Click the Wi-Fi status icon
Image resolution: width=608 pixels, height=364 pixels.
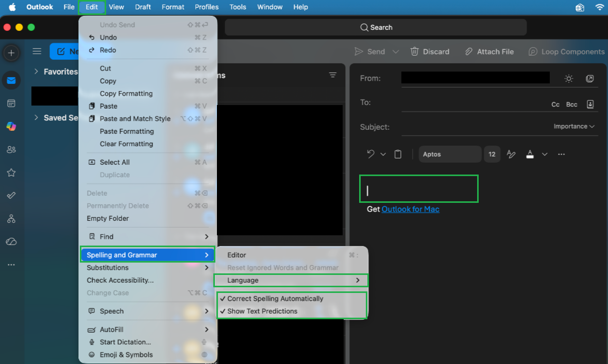pyautogui.click(x=599, y=7)
